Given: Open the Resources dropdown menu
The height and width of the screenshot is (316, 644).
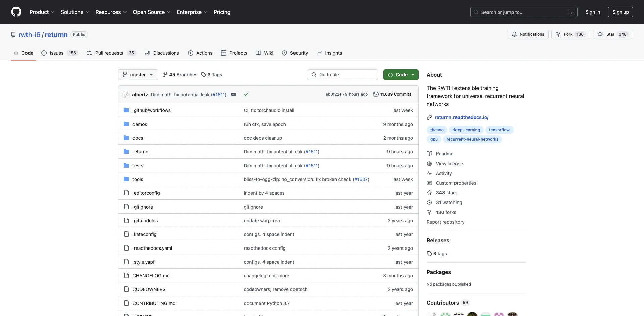Looking at the screenshot, I should click(111, 12).
